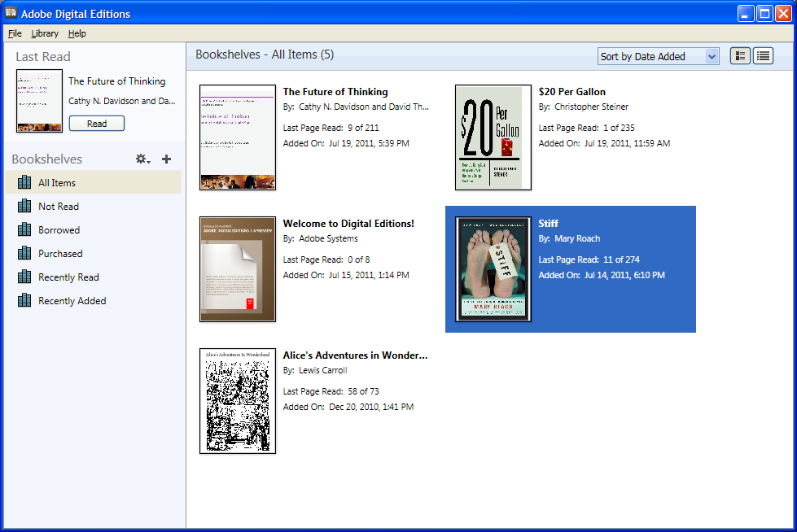Click author 'Mary Roach' text
The image size is (797, 532).
[x=577, y=239]
